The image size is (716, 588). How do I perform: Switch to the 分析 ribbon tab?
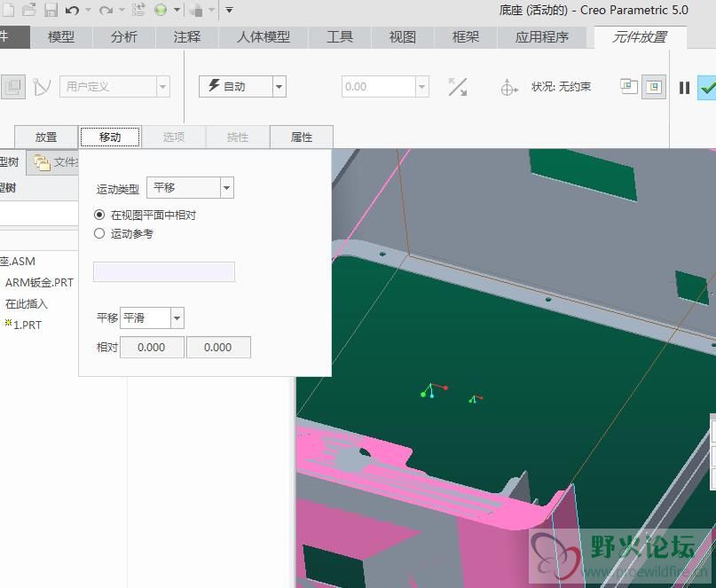pyautogui.click(x=123, y=37)
